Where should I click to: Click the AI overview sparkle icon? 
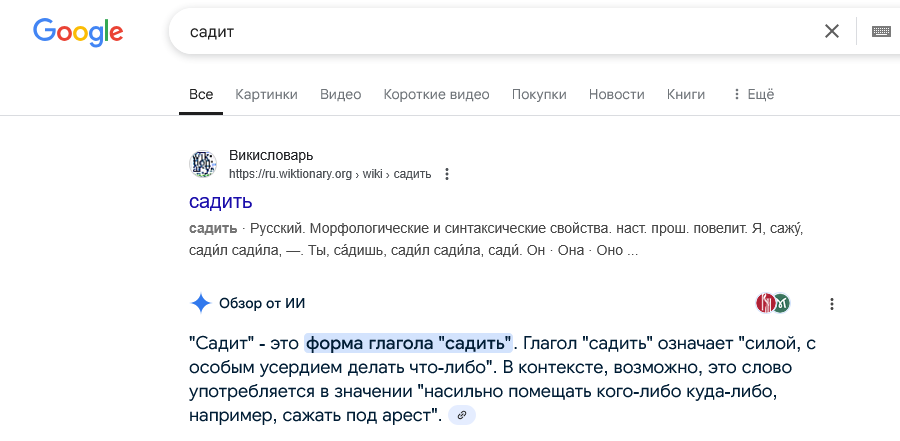point(201,304)
